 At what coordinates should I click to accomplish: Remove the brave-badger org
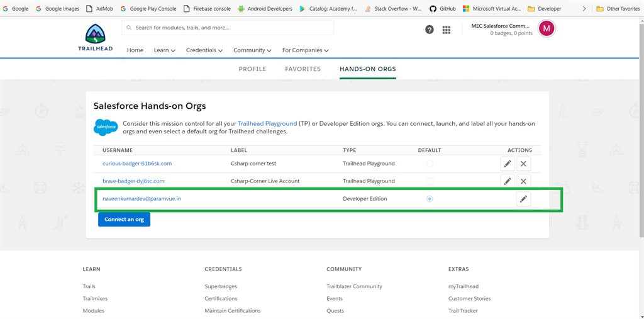(524, 181)
